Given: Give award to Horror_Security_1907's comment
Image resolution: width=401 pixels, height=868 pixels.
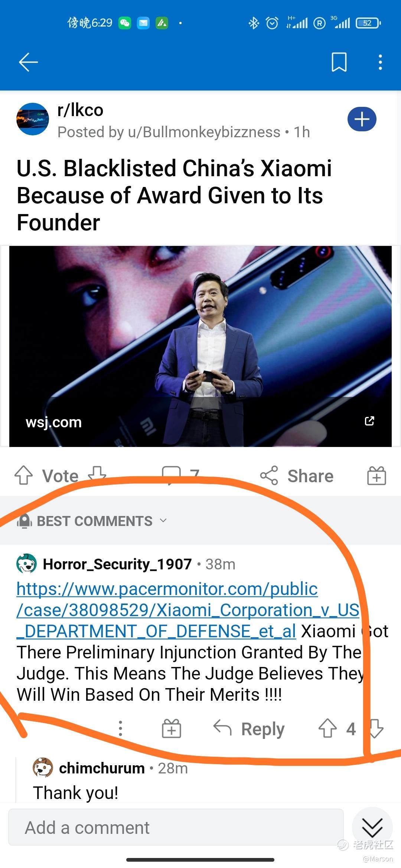Looking at the screenshot, I should [x=171, y=729].
